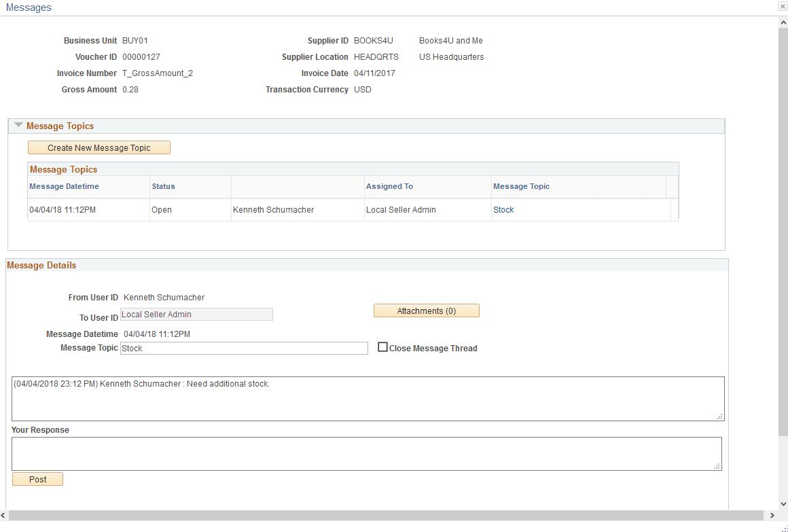The height and width of the screenshot is (532, 788).
Task: Click Invoice Number value T_GrossAmount_2
Action: 158,73
